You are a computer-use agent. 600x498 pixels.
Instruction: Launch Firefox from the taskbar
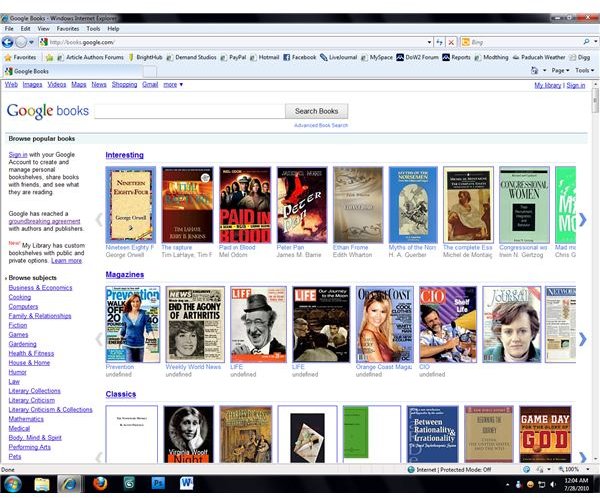pyautogui.click(x=100, y=484)
